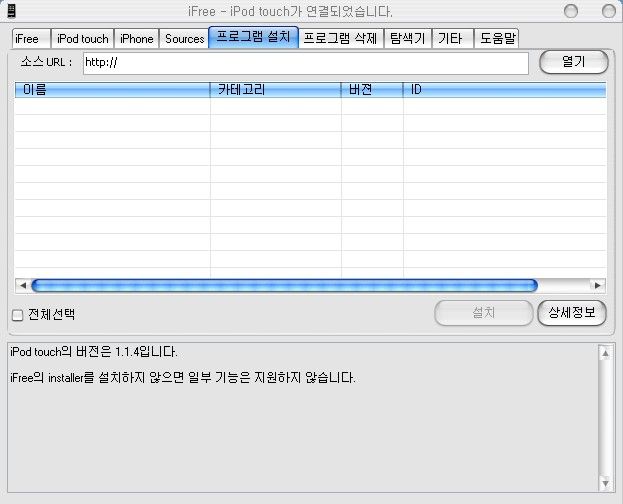Viewport: 623px width, 504px height.
Task: Click the 설치 button
Action: coord(484,313)
